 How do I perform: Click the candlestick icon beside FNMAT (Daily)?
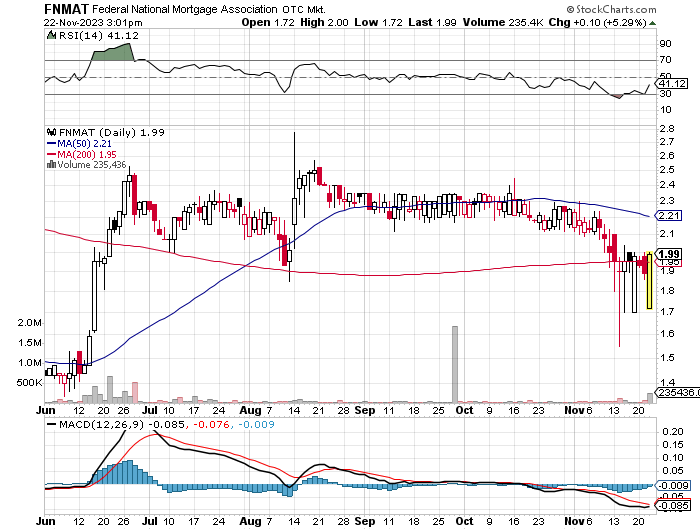tap(51, 132)
